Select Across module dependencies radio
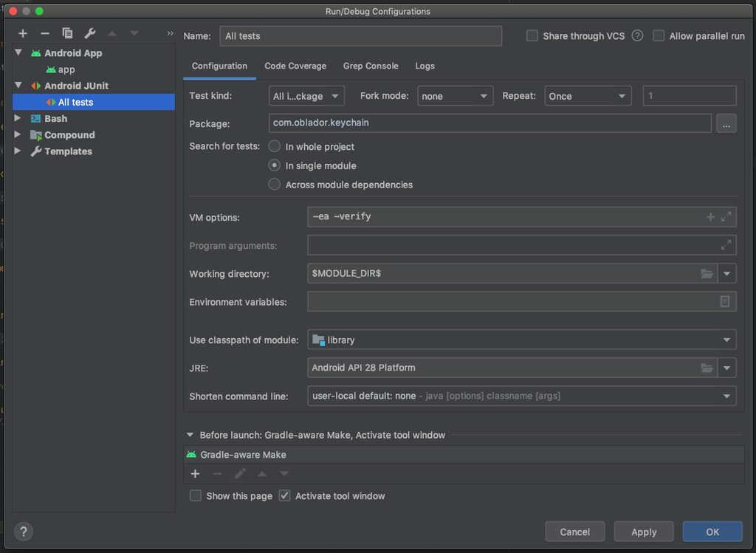The width and height of the screenshot is (756, 553). pos(275,184)
